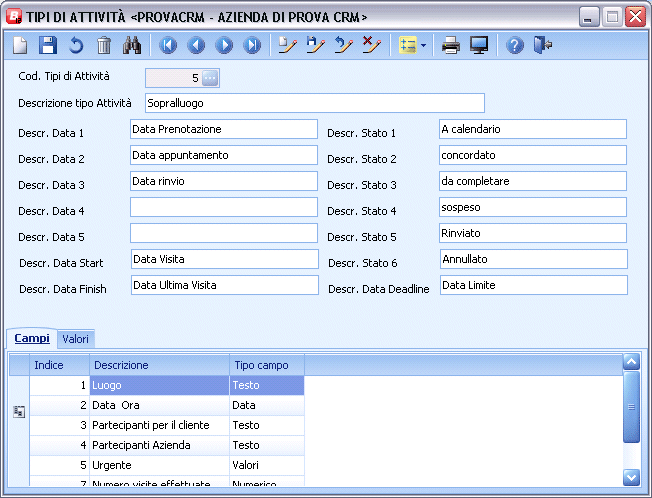
Task: Delete record using trash bin icon
Action: (104, 45)
